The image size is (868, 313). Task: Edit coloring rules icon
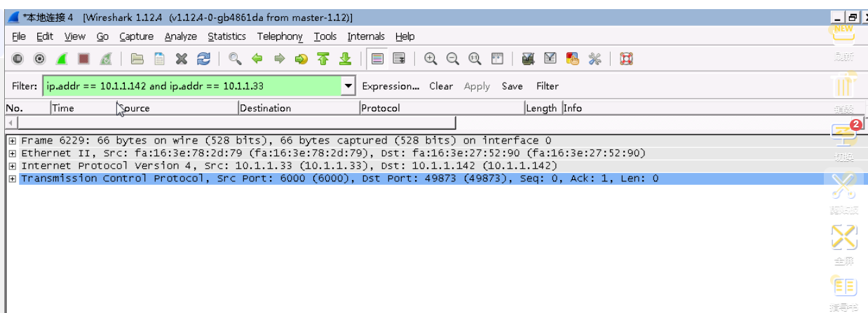tap(573, 60)
